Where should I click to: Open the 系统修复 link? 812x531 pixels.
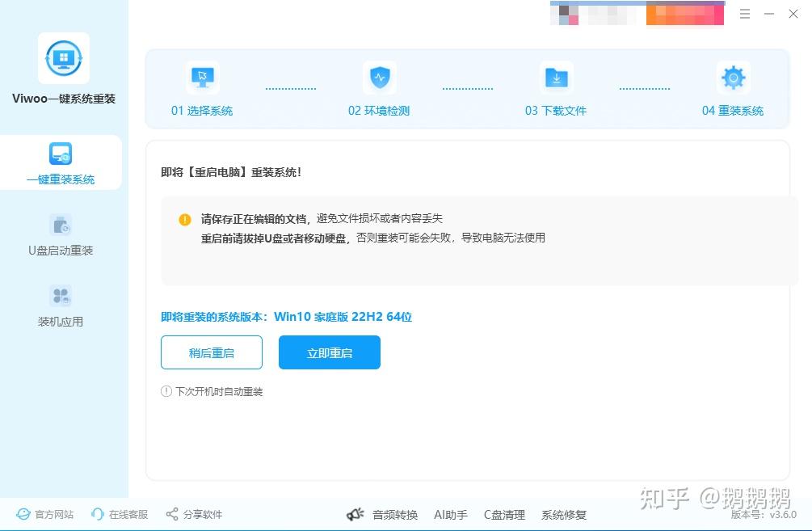pos(564,515)
